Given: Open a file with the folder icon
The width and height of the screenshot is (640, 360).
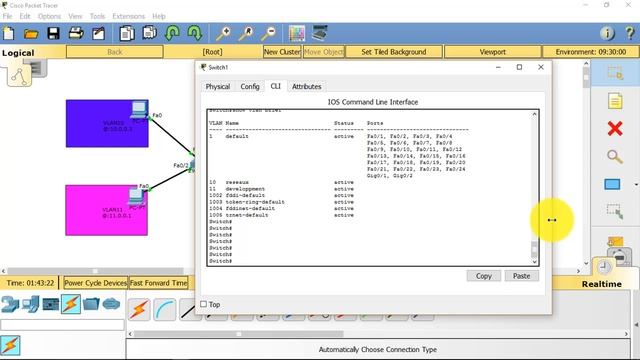Looking at the screenshot, I should 31,33.
